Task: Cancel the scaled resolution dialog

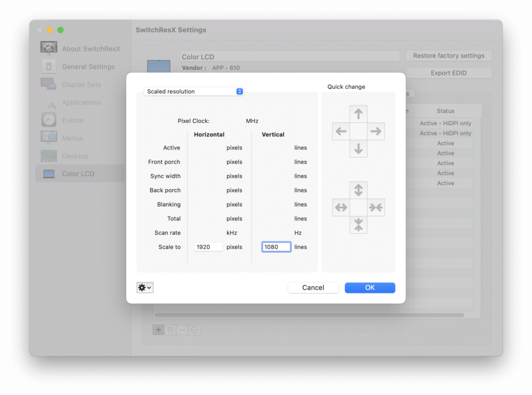Action: tap(313, 288)
